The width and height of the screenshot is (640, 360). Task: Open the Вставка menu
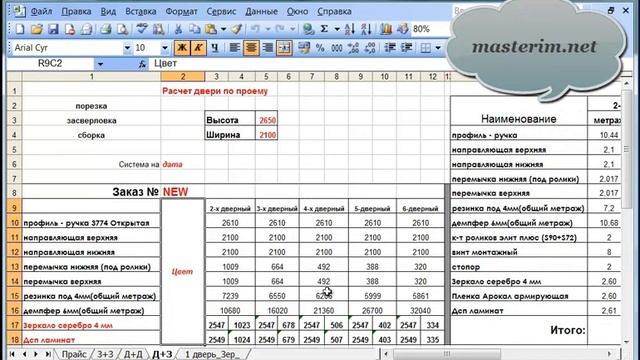tap(141, 11)
